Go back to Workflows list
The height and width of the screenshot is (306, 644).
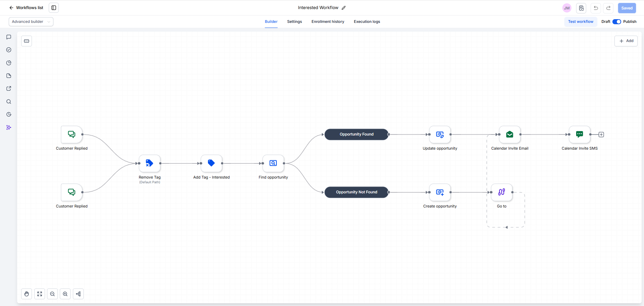pos(26,8)
